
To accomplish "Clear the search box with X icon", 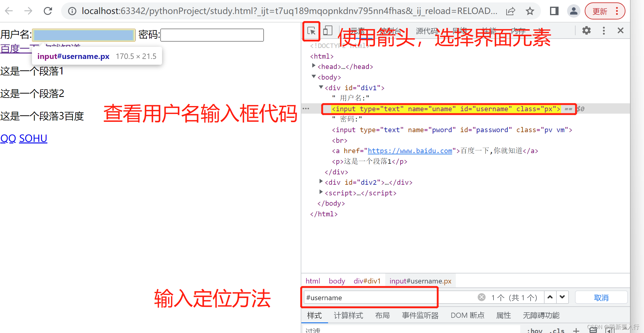I will coord(482,297).
